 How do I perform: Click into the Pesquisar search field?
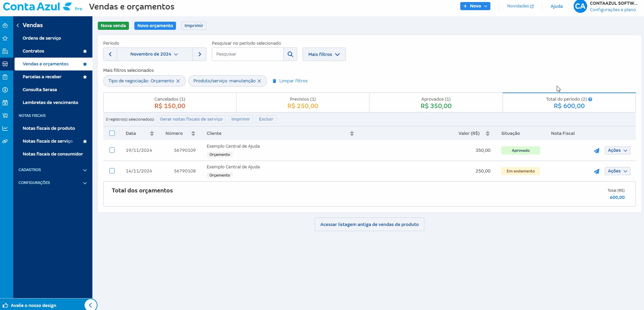247,54
